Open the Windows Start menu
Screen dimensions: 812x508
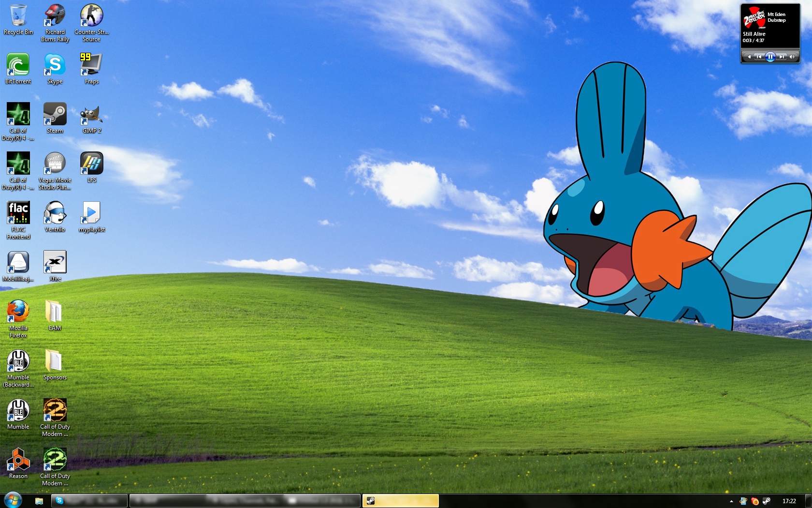coord(13,500)
